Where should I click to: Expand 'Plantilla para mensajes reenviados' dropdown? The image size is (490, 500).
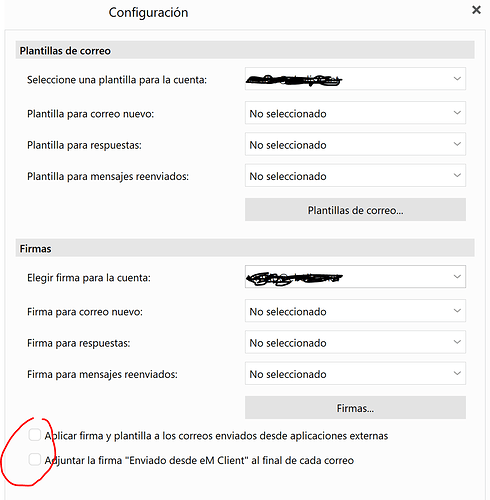(x=355, y=176)
